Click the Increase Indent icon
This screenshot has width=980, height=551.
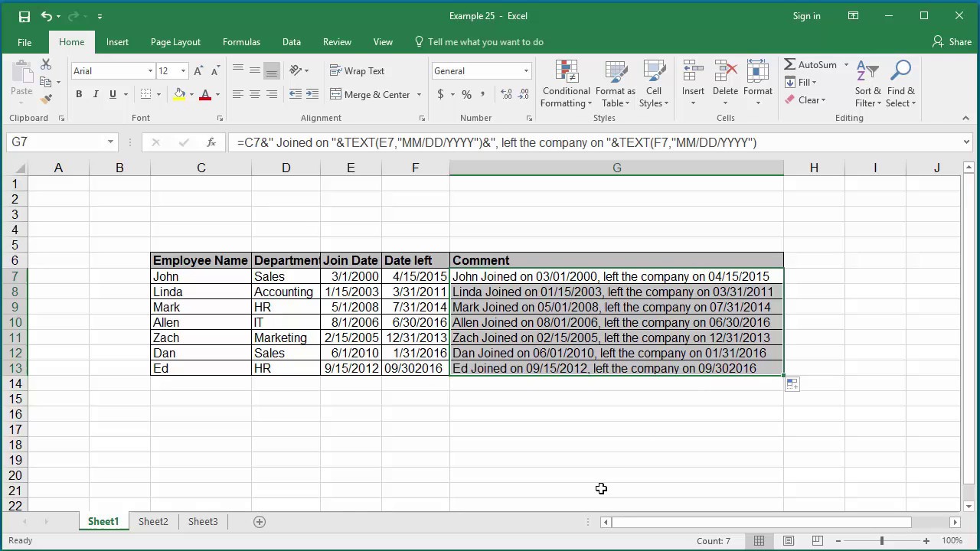tap(312, 94)
